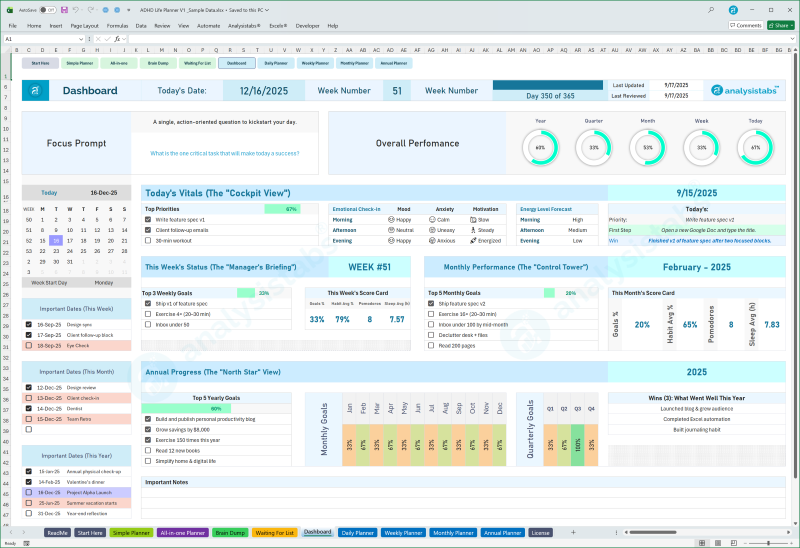Tick the Eye Check date checkbox
This screenshot has height=548, width=800.
[x=28, y=344]
